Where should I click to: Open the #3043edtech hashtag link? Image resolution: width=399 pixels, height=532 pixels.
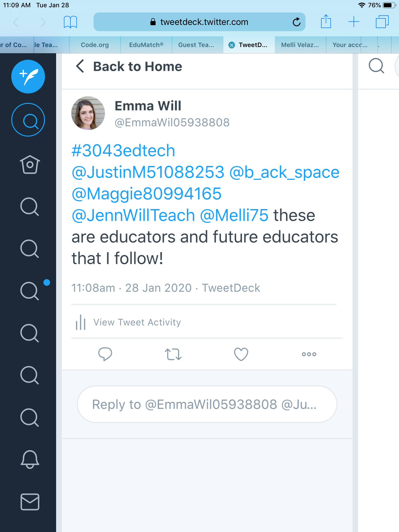tap(123, 151)
